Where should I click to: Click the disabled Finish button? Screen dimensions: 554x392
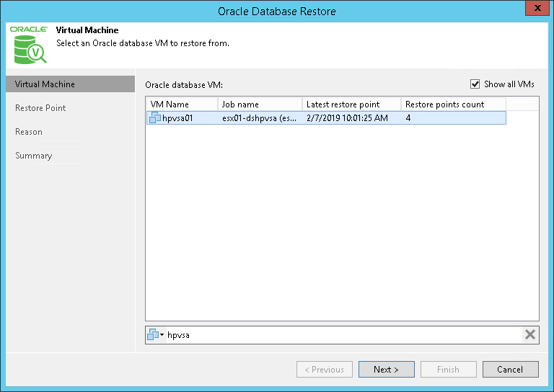click(x=449, y=370)
